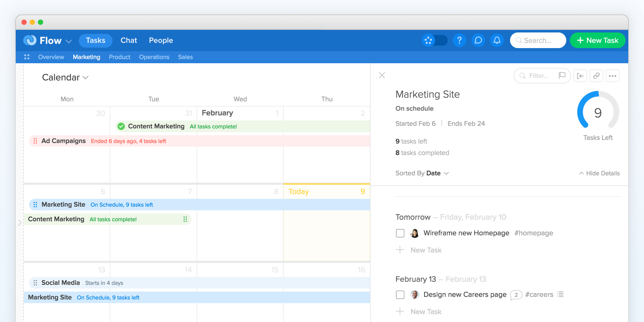644x322 pixels.
Task: Click the grid icon beside Overview
Action: (x=27, y=57)
